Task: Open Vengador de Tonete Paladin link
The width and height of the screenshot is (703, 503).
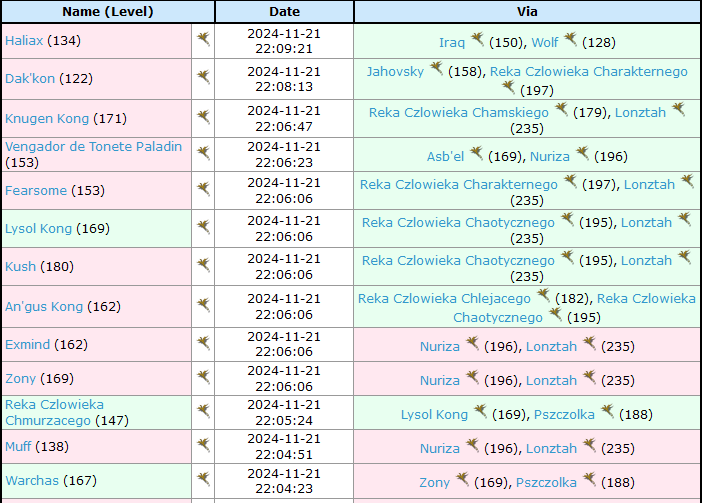Action: point(93,147)
